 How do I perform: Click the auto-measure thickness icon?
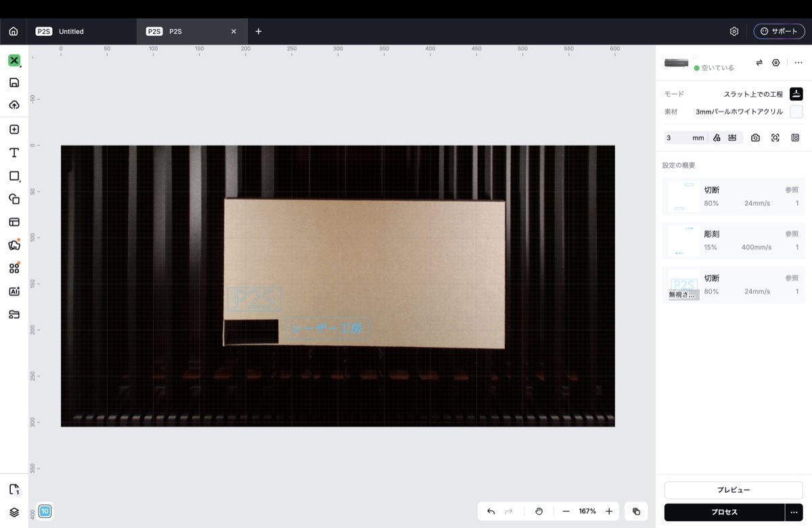tap(717, 137)
